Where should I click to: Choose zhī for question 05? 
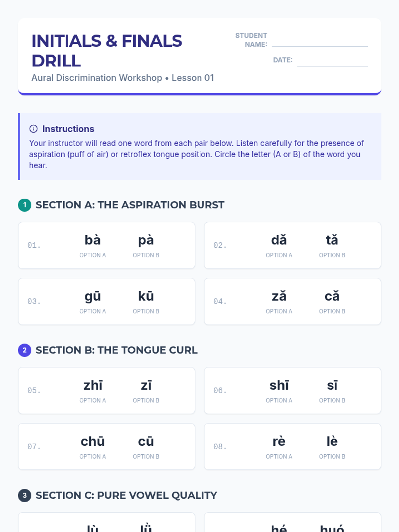click(93, 390)
